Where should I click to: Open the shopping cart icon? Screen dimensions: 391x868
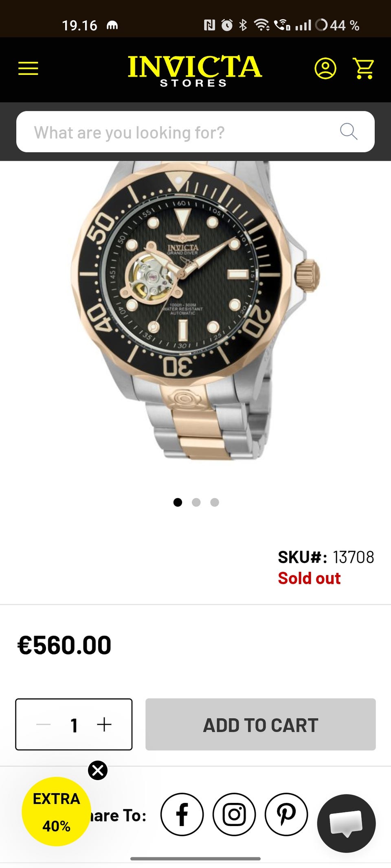363,68
